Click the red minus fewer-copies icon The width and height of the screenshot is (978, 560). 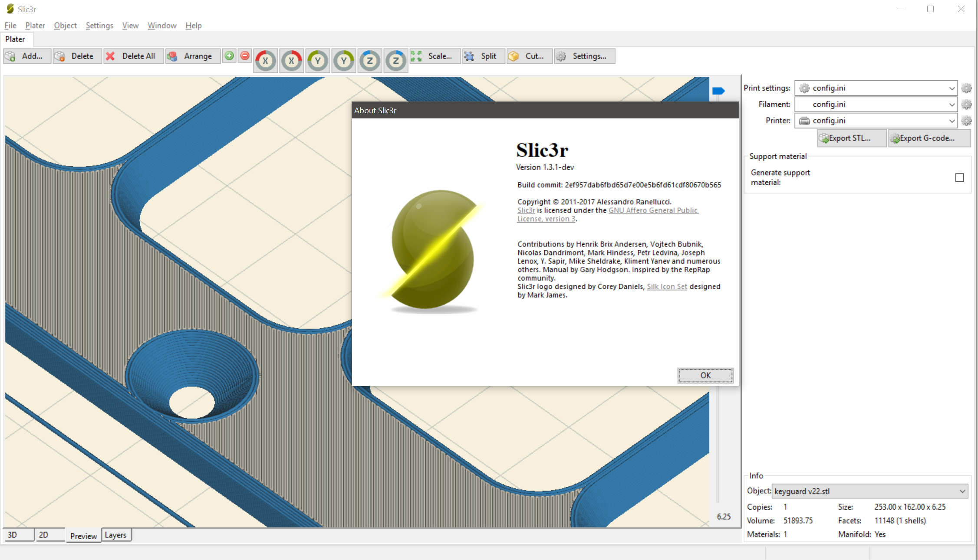pos(245,56)
